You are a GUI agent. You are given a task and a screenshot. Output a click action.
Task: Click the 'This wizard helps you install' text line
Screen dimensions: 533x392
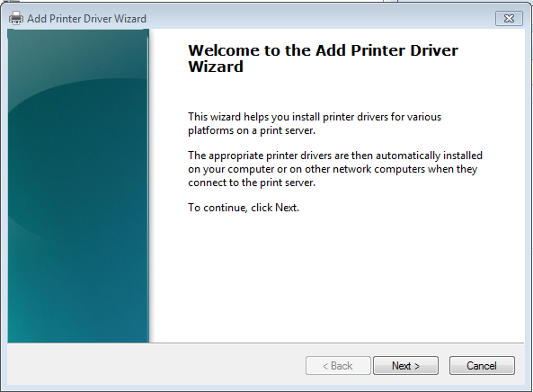click(315, 117)
